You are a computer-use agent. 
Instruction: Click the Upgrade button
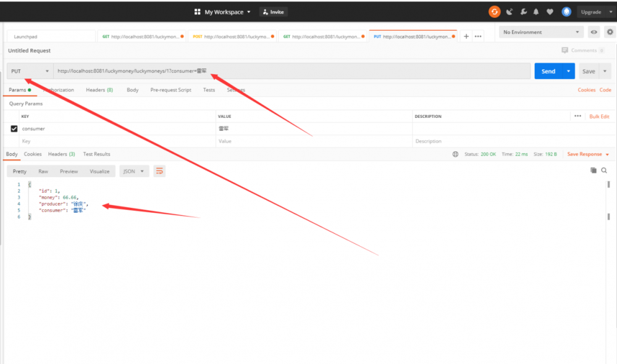click(x=591, y=12)
